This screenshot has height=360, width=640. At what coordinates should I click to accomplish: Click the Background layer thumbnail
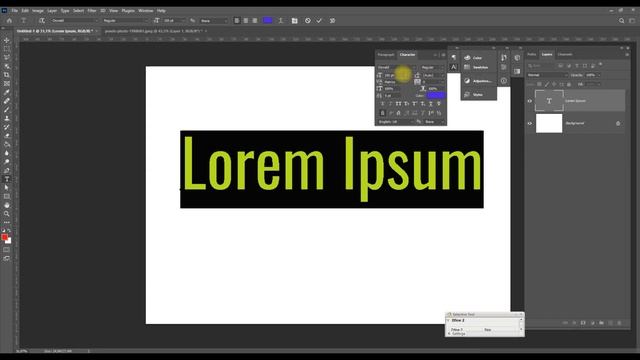(x=549, y=123)
